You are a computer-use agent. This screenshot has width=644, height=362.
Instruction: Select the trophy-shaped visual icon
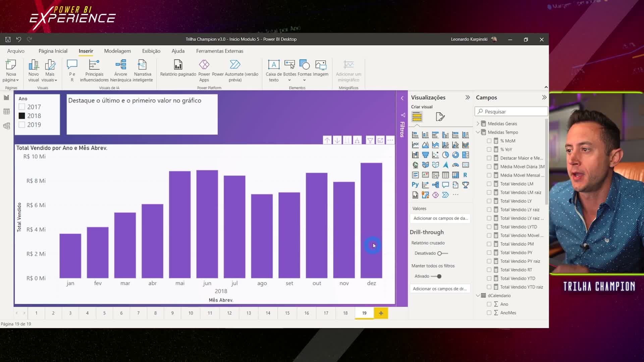coord(466,185)
